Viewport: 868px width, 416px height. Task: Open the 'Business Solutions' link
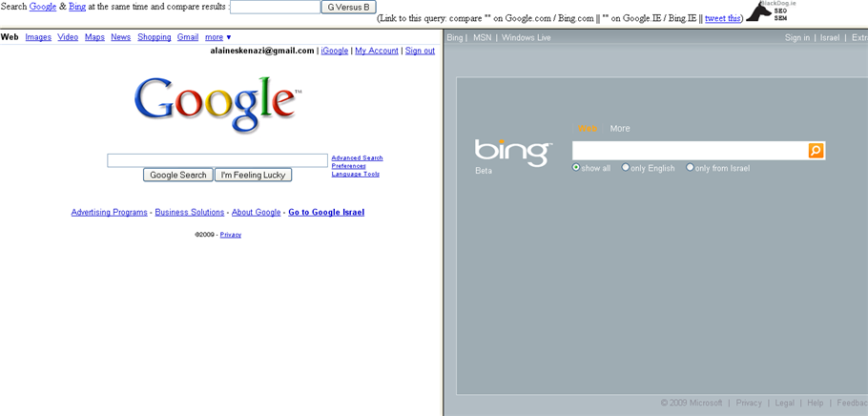pos(189,212)
